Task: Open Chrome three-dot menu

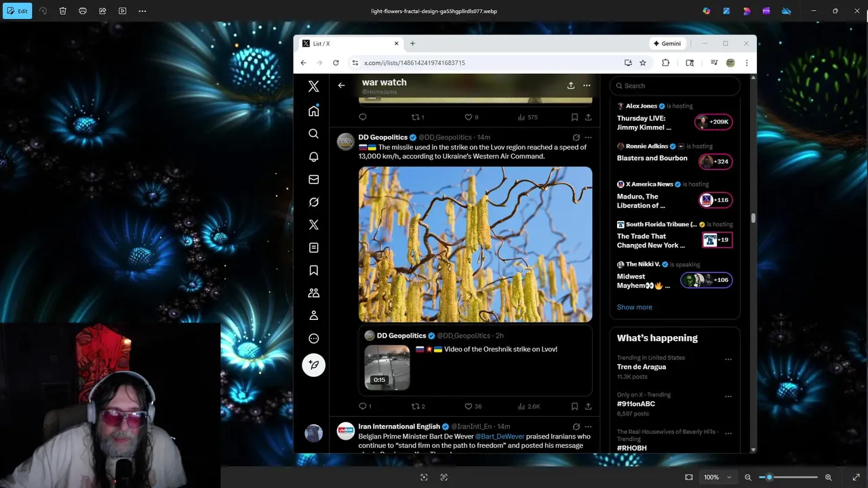Action: tap(747, 62)
